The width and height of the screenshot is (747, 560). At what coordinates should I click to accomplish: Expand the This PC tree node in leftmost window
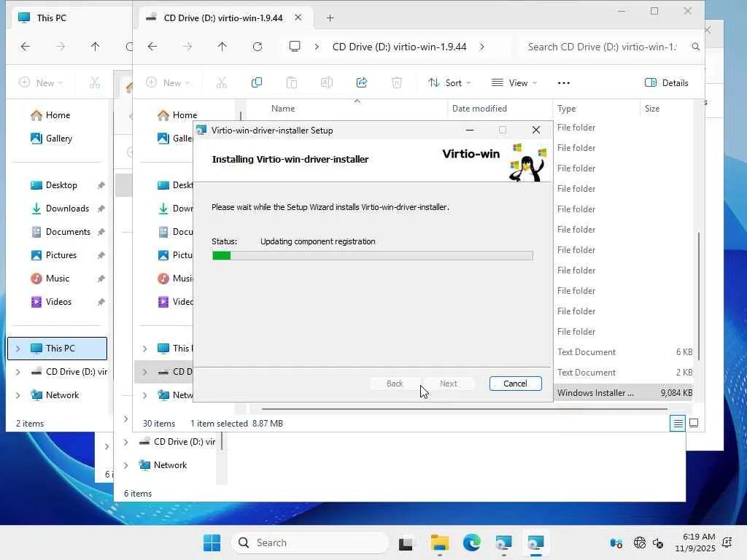[x=18, y=348]
